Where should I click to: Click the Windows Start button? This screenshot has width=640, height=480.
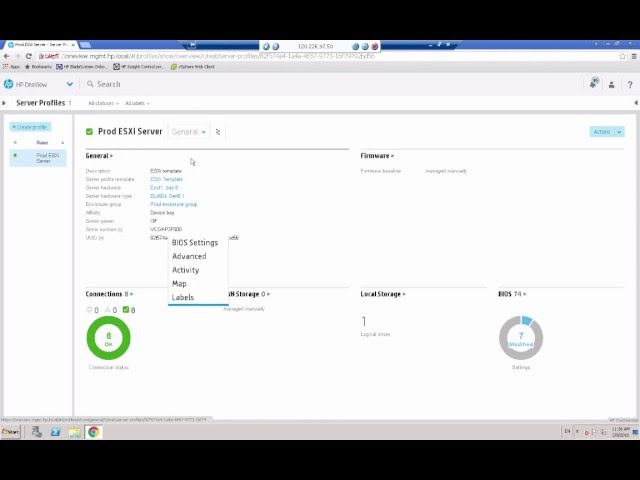(x=11, y=432)
